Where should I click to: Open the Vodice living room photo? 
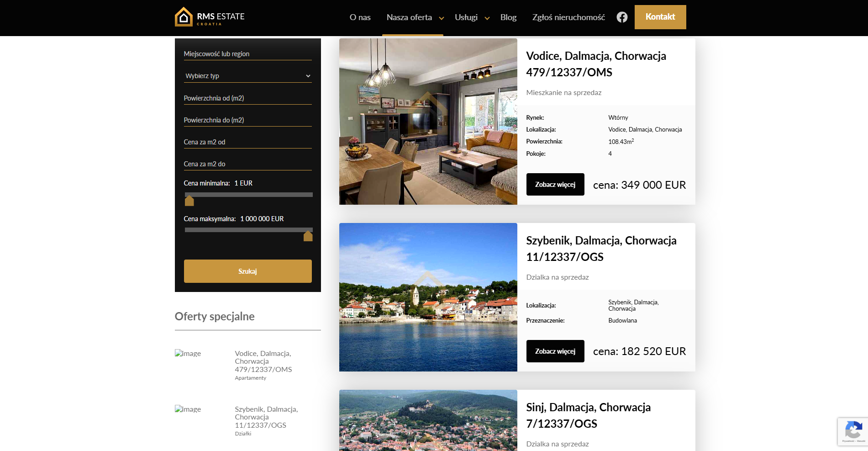[x=428, y=122]
